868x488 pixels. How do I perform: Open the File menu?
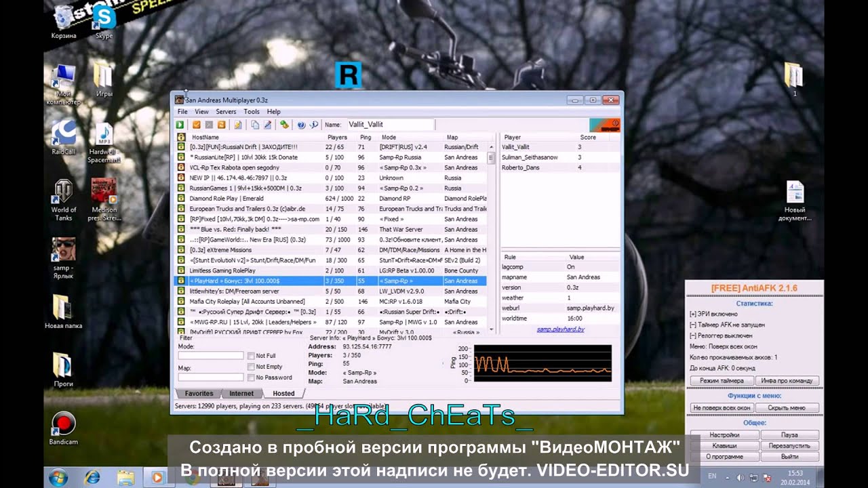pos(182,112)
